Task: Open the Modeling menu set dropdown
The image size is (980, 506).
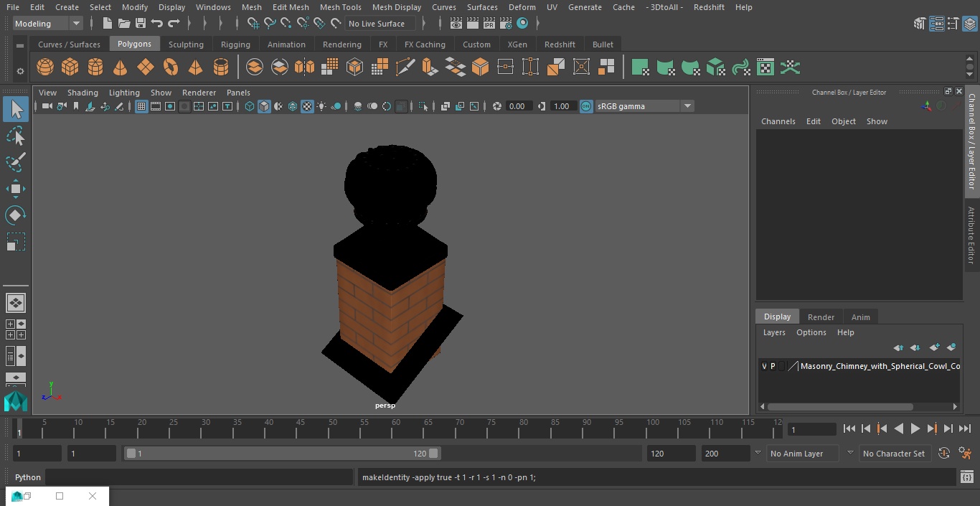Action: 48,24
